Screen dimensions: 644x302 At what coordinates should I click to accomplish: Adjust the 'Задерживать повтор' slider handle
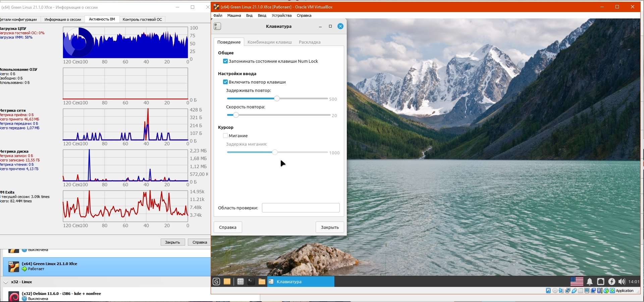tap(277, 99)
